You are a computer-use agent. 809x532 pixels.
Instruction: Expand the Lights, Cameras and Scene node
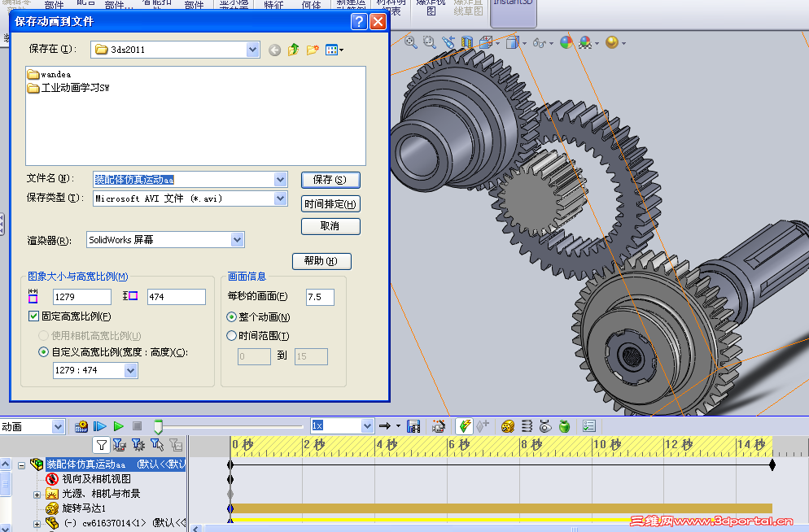37,495
